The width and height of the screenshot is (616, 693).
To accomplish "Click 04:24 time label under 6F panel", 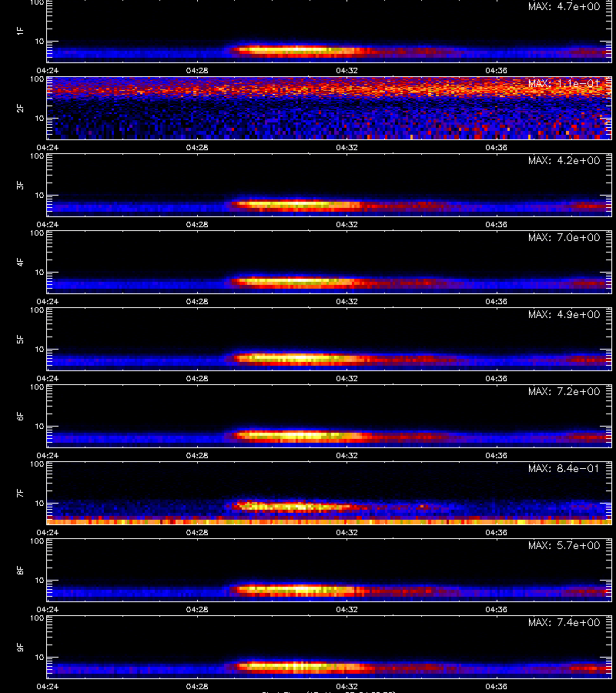I will [47, 455].
